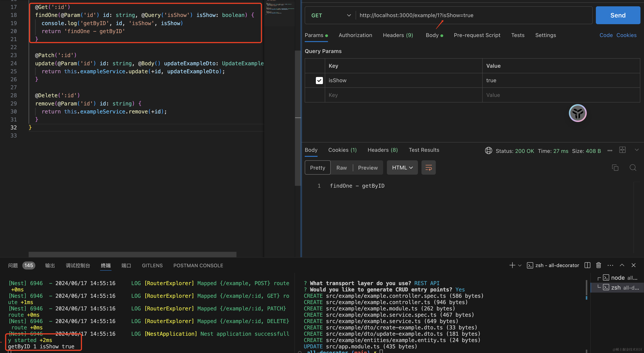Click the @Patch(':id') decorator text
This screenshot has width=644, height=353.
click(56, 55)
